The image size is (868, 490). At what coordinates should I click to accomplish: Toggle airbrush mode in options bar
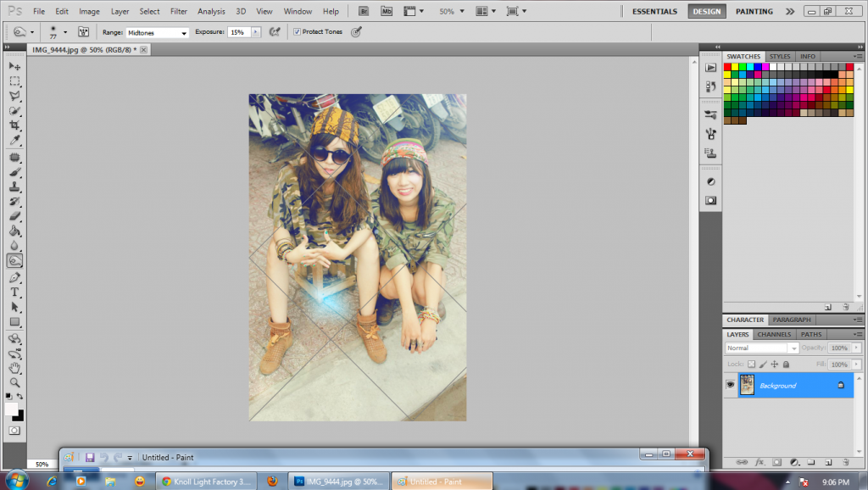(x=275, y=32)
